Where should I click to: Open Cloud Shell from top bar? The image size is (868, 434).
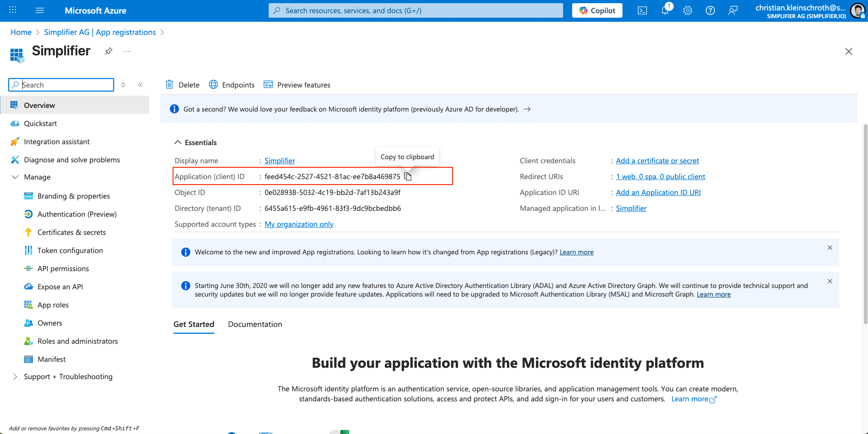click(x=642, y=10)
